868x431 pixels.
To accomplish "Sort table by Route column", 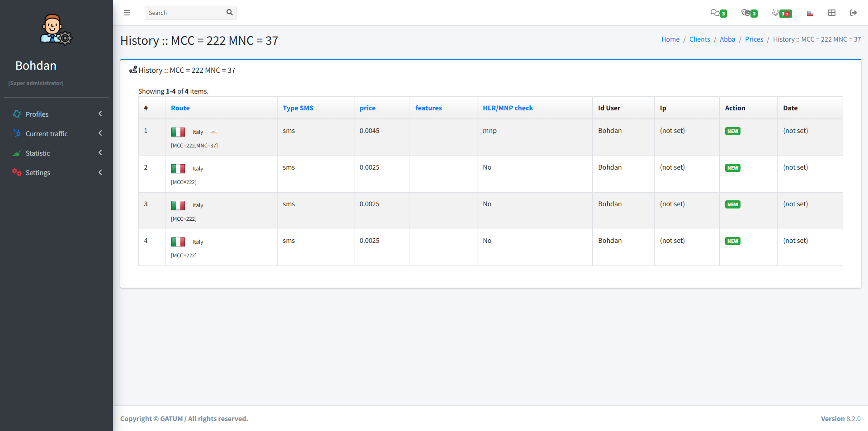I will (180, 108).
